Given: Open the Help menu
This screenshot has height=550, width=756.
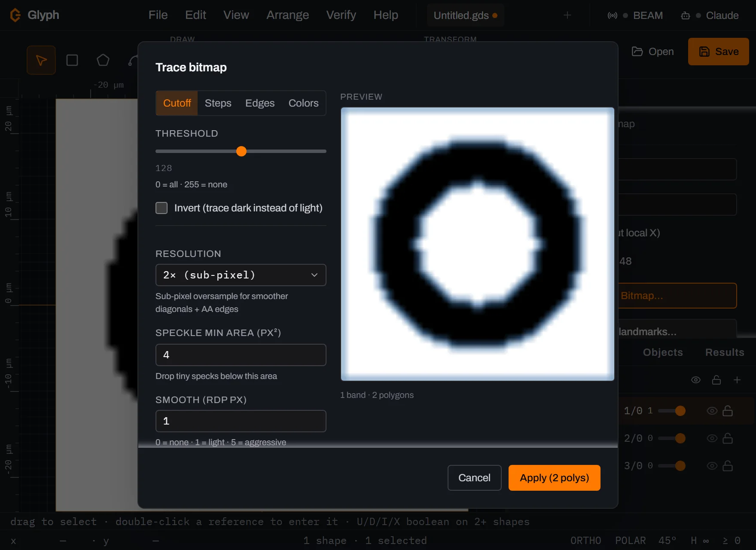Looking at the screenshot, I should coord(386,15).
